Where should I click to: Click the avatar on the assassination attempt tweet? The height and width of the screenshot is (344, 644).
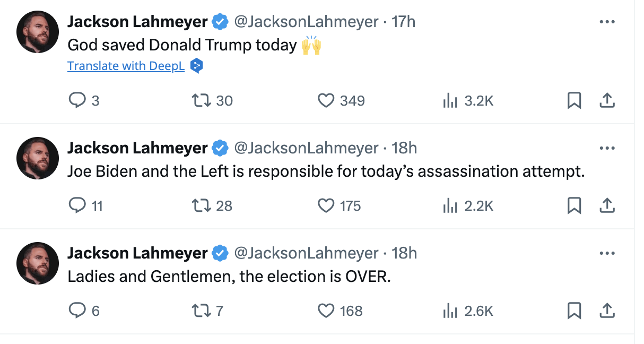pos(37,158)
